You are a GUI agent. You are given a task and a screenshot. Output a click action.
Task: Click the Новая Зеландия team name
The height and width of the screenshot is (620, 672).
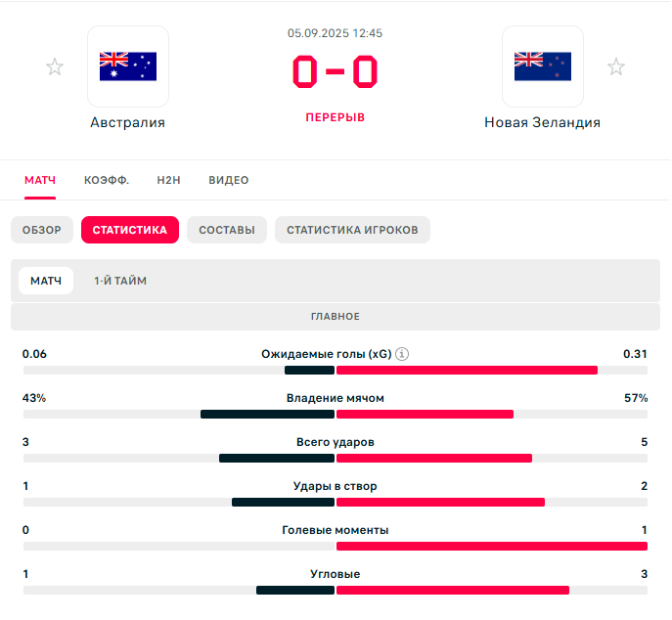pos(543,122)
